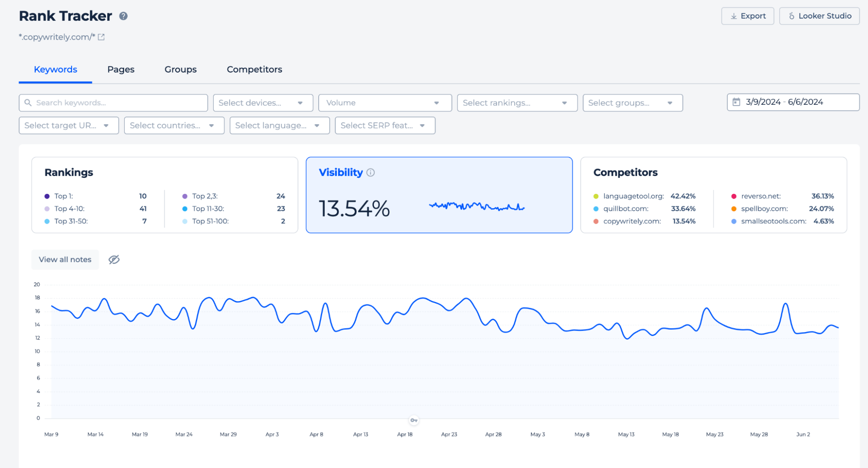
Task: View all notes
Action: (x=65, y=259)
